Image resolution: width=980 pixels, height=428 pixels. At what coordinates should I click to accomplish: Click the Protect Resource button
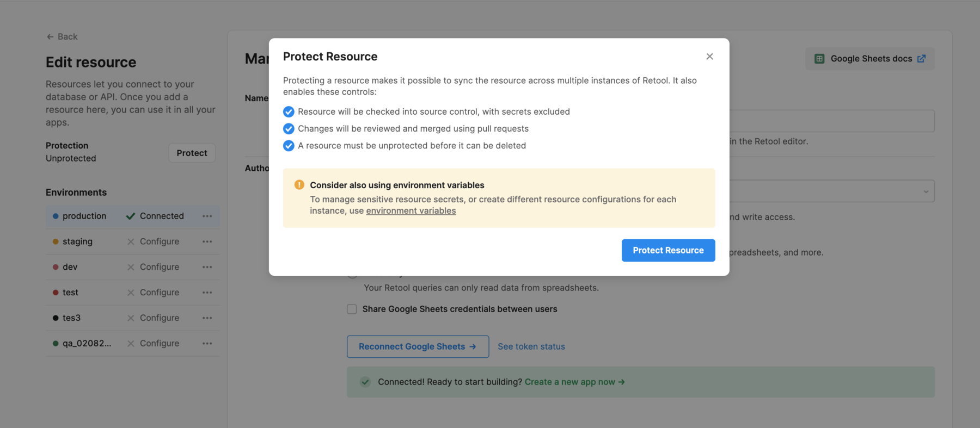[x=668, y=250]
